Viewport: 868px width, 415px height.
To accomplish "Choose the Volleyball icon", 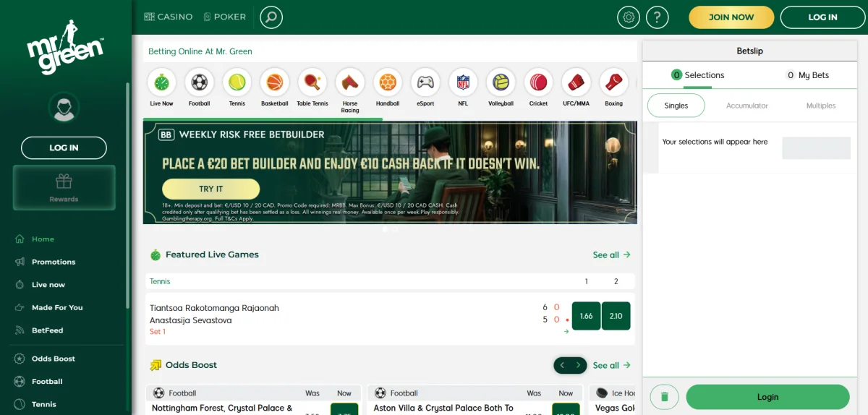I will [x=501, y=82].
